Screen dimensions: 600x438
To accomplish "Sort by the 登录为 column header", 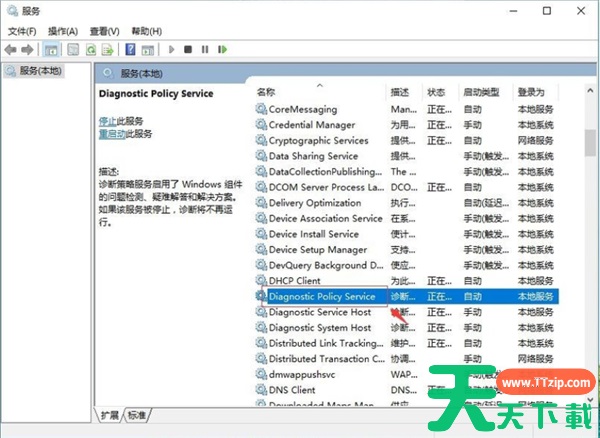I will 531,92.
